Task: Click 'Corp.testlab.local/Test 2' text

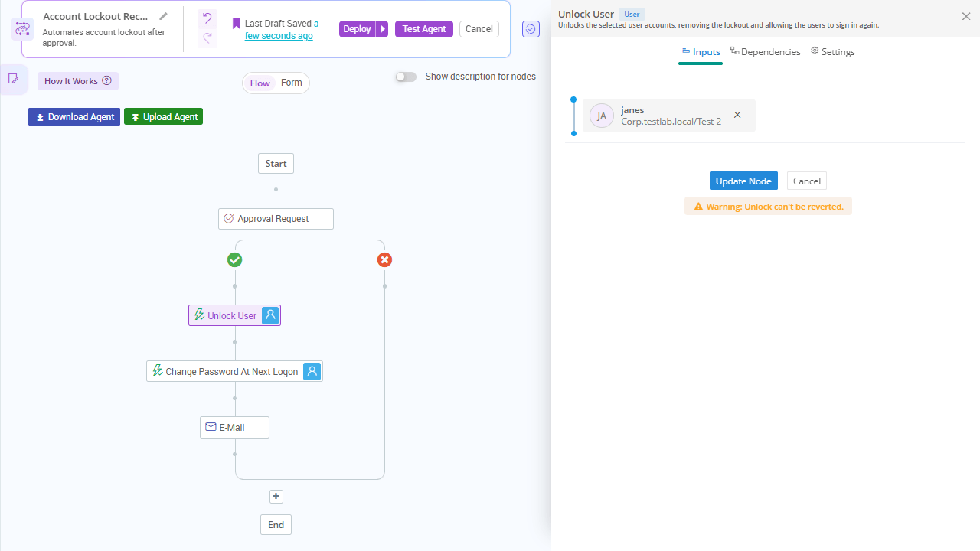Action: pos(671,122)
